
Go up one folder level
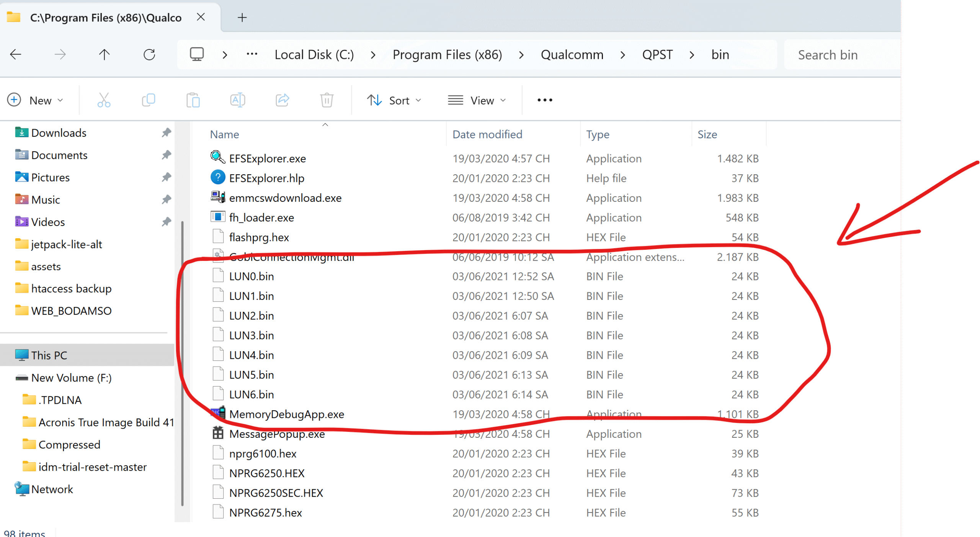pyautogui.click(x=104, y=55)
